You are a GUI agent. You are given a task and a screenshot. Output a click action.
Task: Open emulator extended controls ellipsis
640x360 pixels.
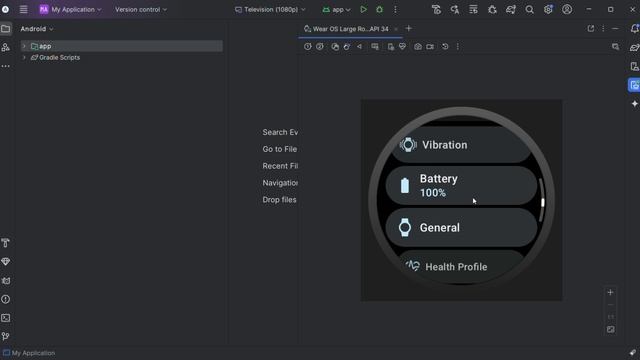point(458,47)
